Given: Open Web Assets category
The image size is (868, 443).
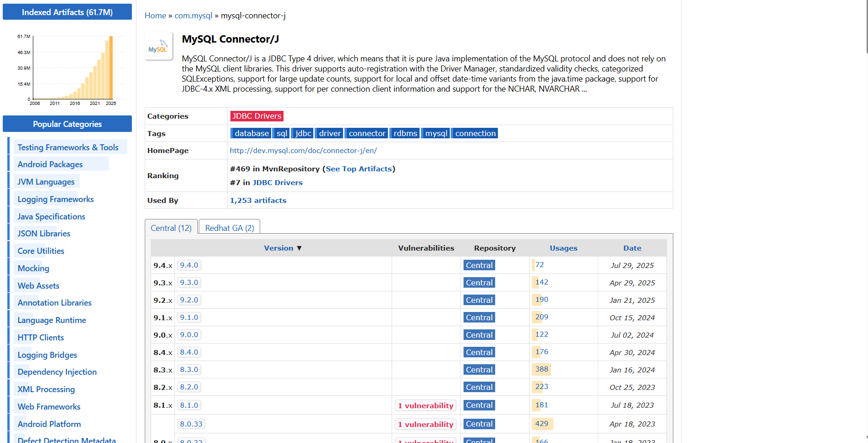Looking at the screenshot, I should pyautogui.click(x=38, y=286).
